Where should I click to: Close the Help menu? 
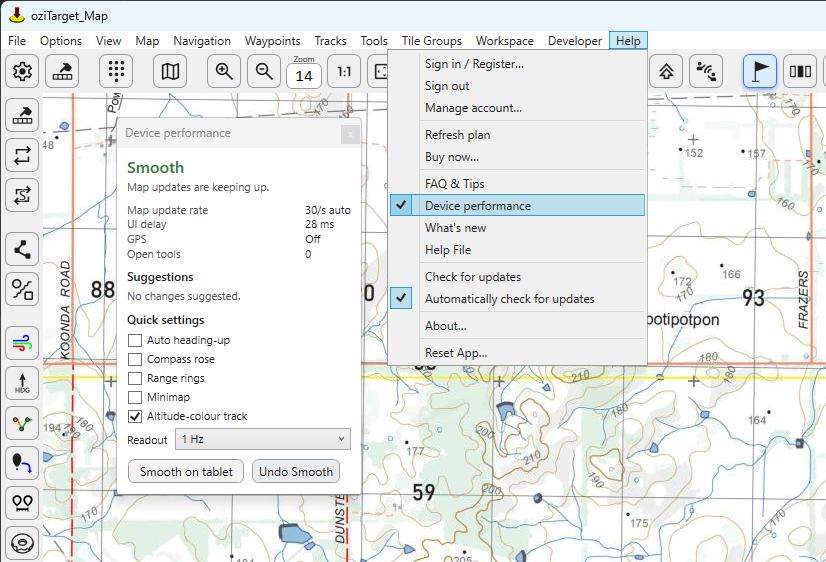628,41
